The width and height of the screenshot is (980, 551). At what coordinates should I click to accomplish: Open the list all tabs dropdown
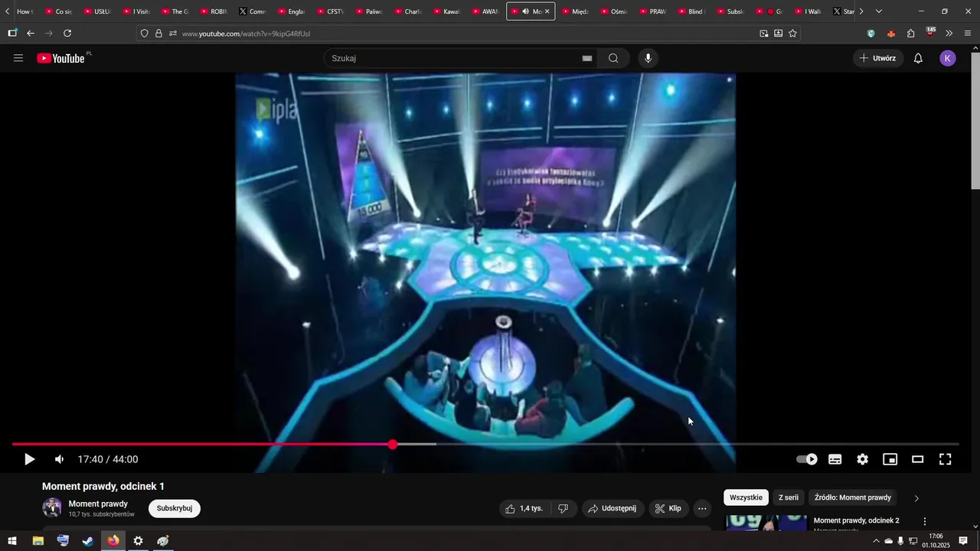pos(878,11)
